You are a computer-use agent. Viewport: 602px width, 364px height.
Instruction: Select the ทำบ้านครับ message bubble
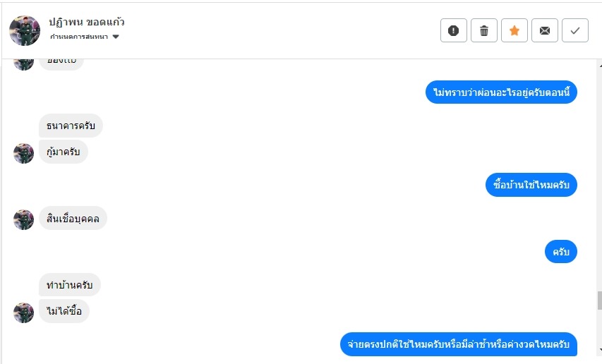[69, 284]
